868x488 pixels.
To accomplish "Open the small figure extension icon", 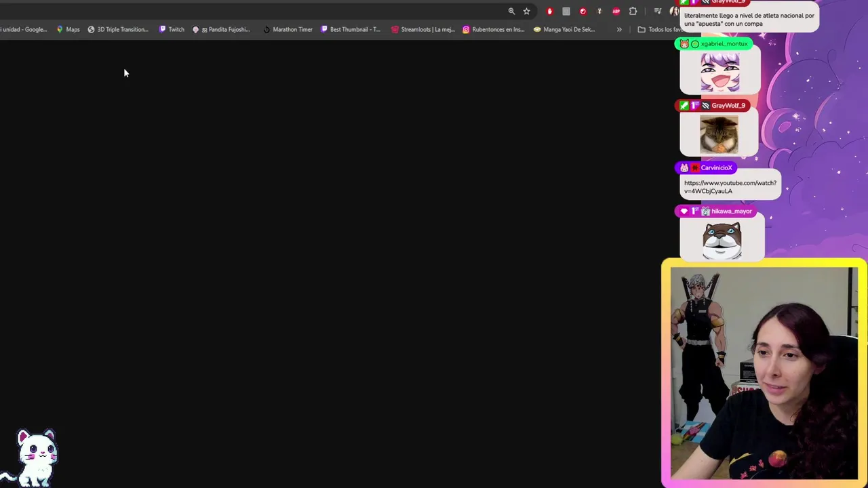I will pyautogui.click(x=599, y=11).
